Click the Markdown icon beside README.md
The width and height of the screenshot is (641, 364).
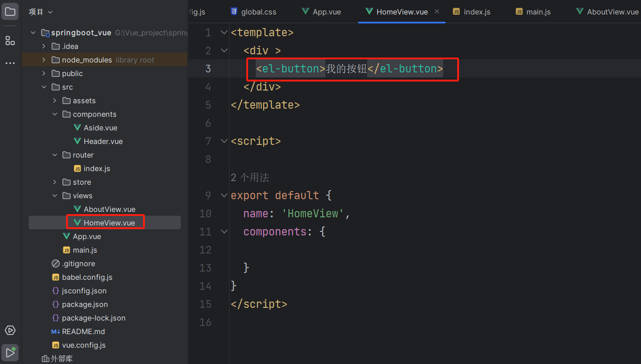tap(56, 331)
